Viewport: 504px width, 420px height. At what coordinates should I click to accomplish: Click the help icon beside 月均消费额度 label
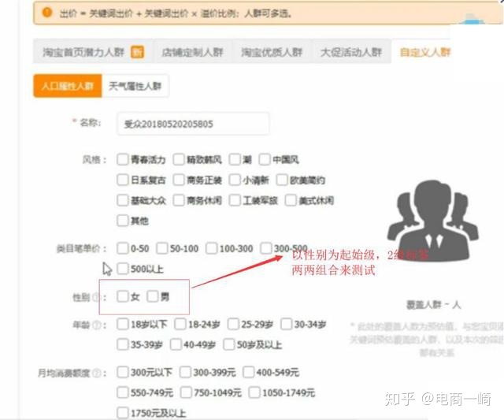(x=96, y=373)
